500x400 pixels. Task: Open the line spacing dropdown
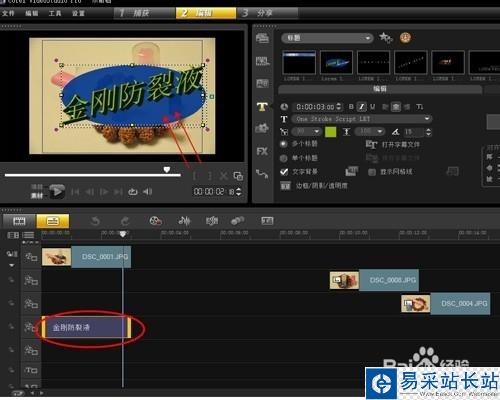click(x=370, y=132)
